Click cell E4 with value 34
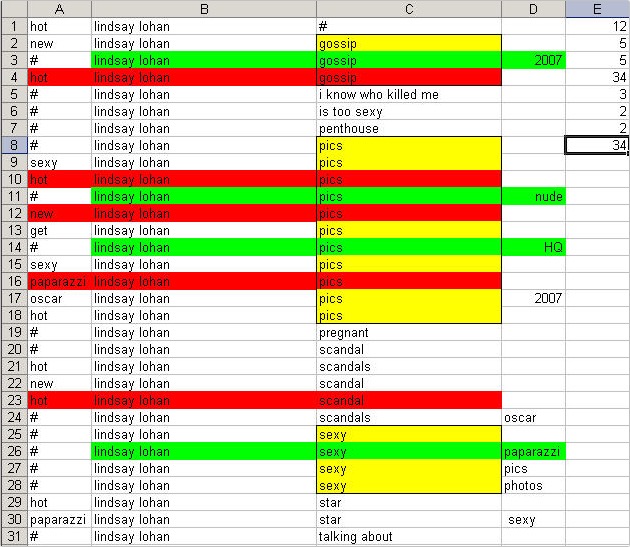The width and height of the screenshot is (630, 547). click(x=597, y=77)
